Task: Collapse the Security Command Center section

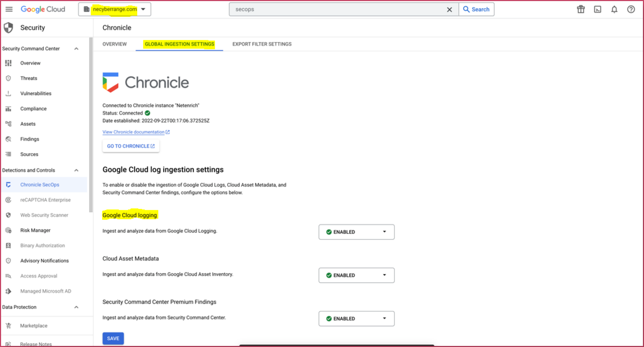Action: point(77,49)
